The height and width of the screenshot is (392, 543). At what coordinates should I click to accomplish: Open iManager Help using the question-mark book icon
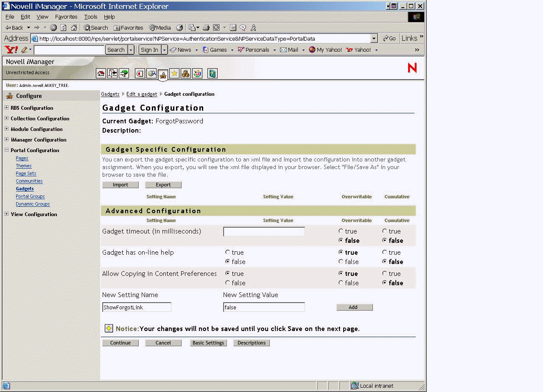click(212, 73)
